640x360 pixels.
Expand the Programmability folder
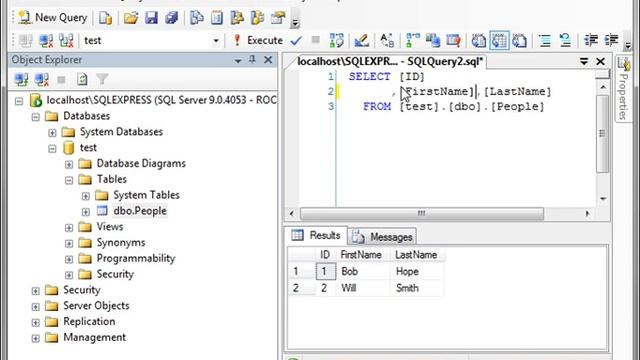point(69,259)
